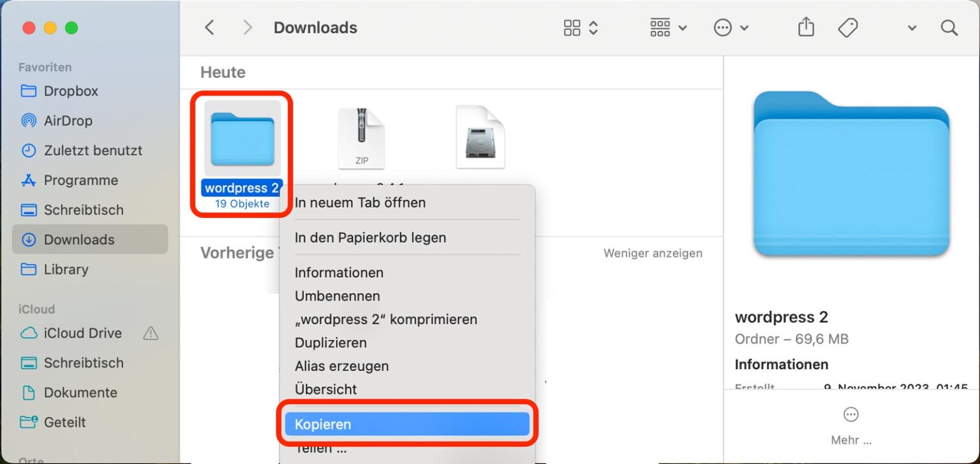This screenshot has height=464, width=980.
Task: Click the Downloads window title
Action: click(315, 28)
